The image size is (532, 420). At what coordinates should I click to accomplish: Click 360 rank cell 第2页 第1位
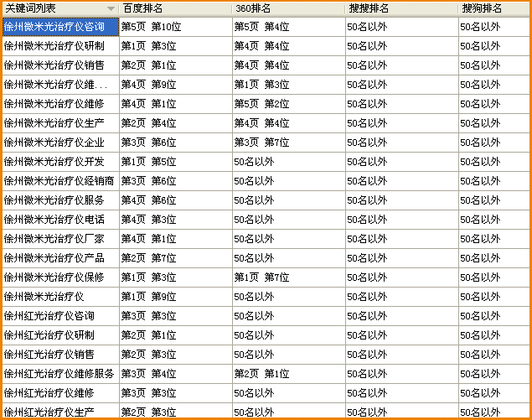(x=261, y=374)
